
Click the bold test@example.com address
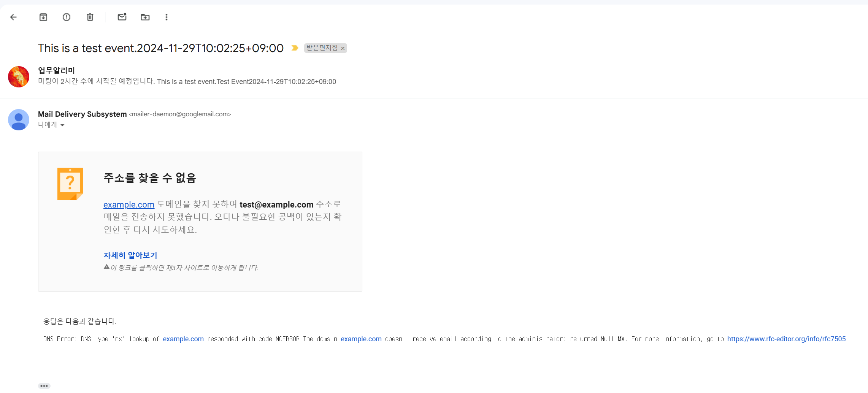276,204
